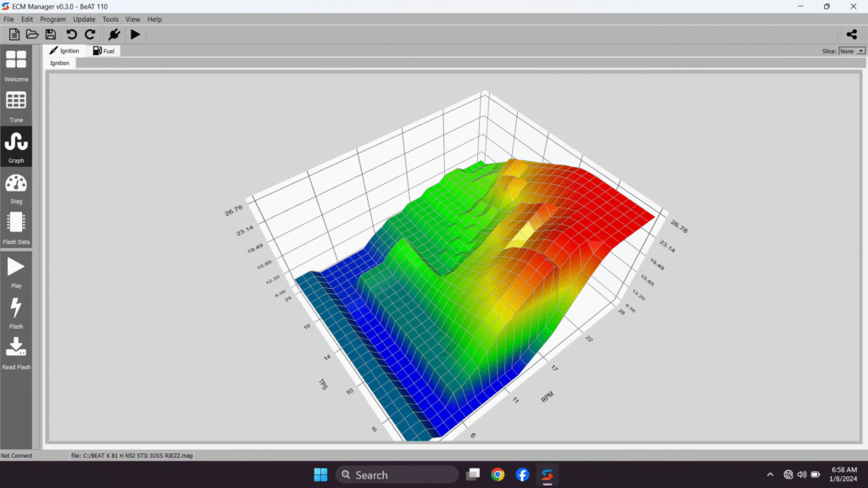Switch to the Fuel tab

click(x=104, y=51)
